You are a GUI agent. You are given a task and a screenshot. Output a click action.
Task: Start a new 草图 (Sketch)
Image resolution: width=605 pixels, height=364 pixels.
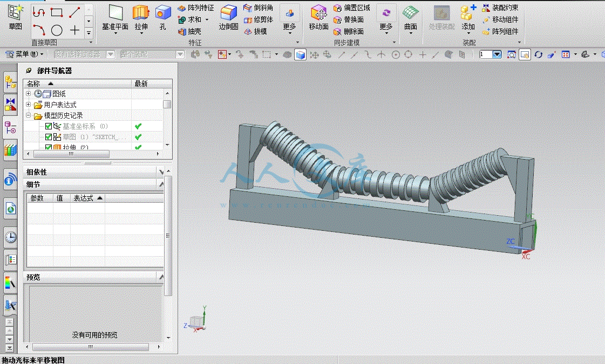[x=15, y=17]
